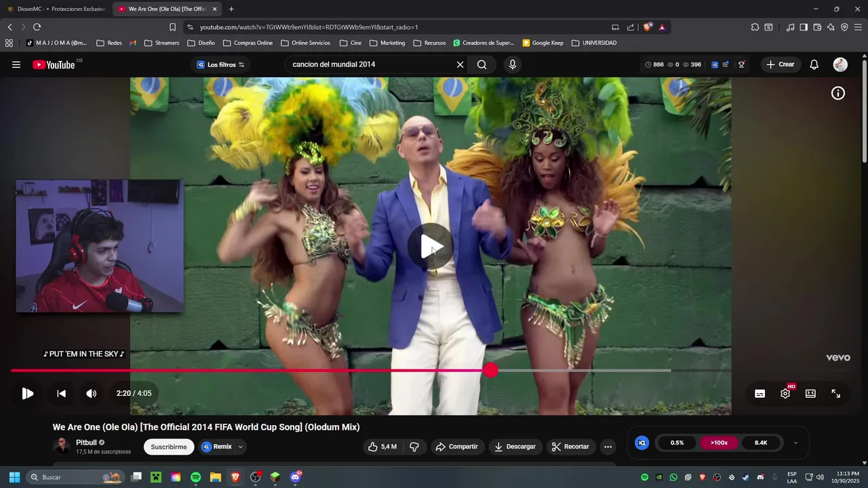Open Brave Shields lion icon
Viewport: 868px width, 488px height.
pyautogui.click(x=648, y=27)
